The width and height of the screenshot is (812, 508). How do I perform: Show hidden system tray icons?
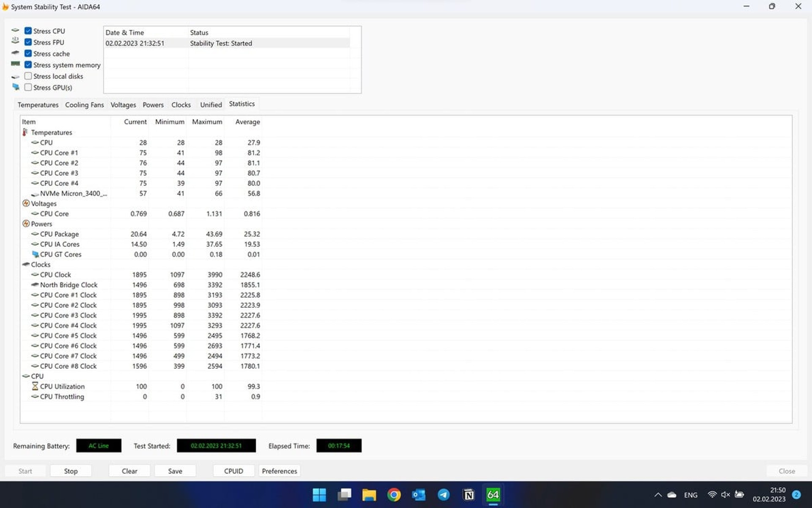(x=658, y=494)
